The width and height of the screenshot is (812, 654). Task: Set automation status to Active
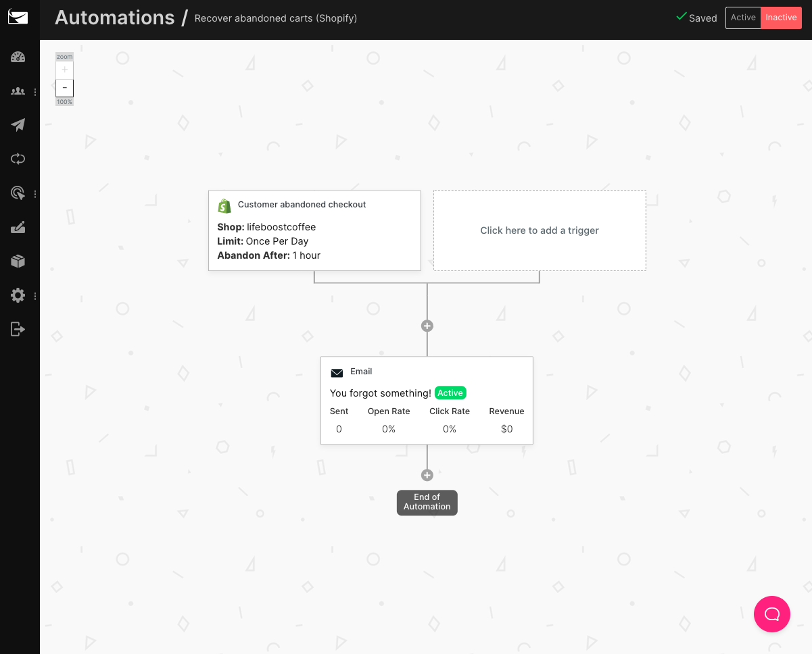743,18
